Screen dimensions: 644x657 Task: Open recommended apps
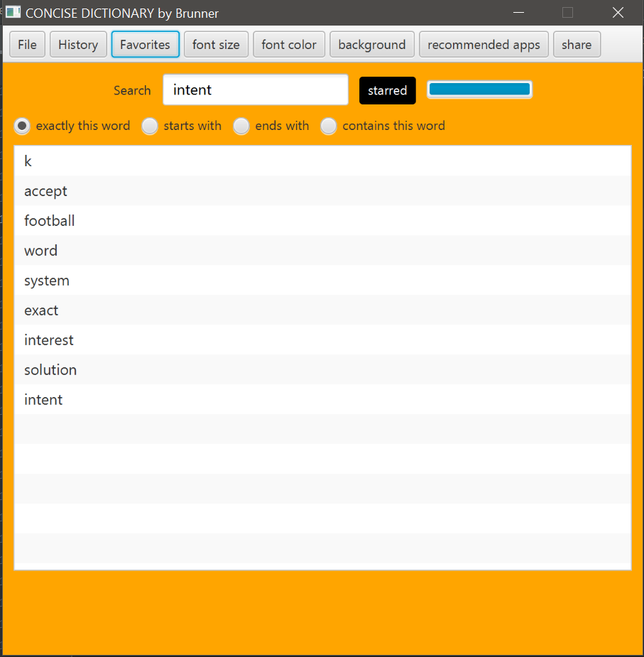click(x=484, y=45)
